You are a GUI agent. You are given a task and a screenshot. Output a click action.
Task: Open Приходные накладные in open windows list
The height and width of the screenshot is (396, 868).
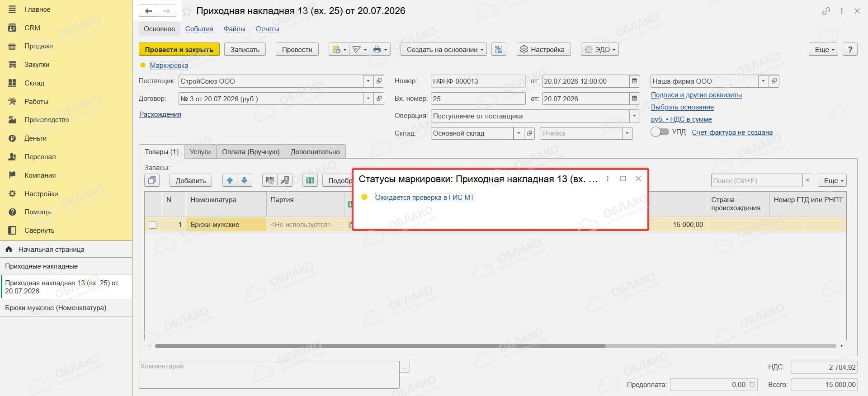tap(66, 266)
